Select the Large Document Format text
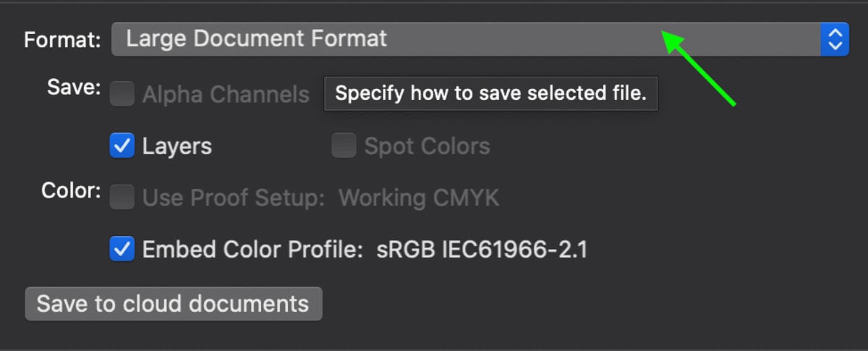 point(257,38)
